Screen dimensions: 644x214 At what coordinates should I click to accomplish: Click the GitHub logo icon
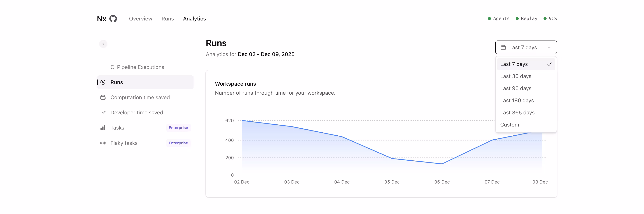coord(113,19)
